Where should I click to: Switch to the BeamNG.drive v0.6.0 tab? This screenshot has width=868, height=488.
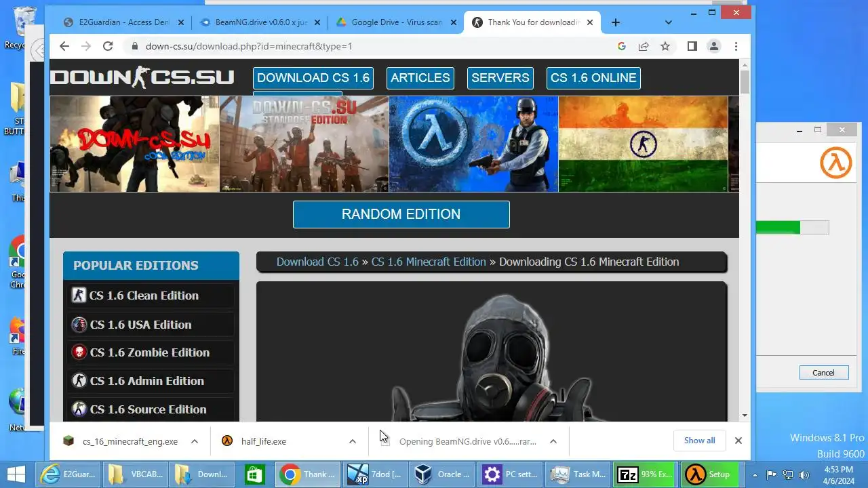[x=260, y=22]
